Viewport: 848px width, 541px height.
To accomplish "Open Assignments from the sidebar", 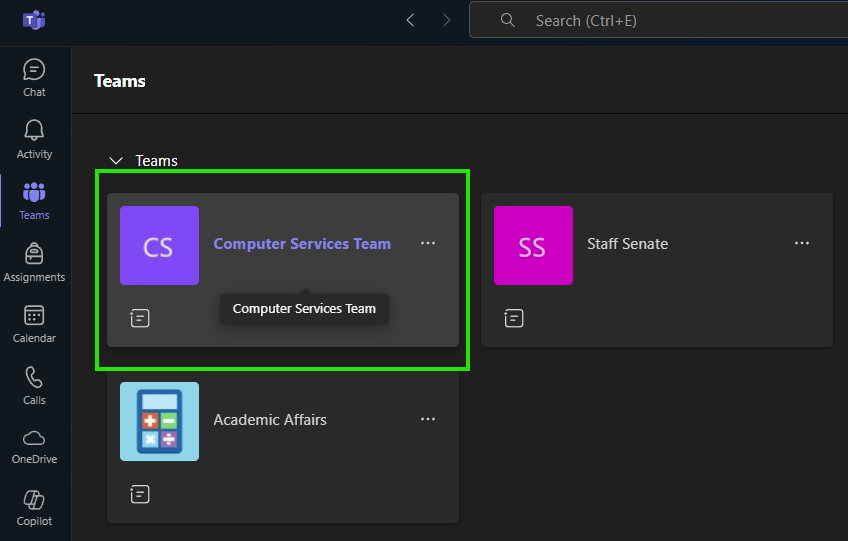I will pyautogui.click(x=34, y=263).
